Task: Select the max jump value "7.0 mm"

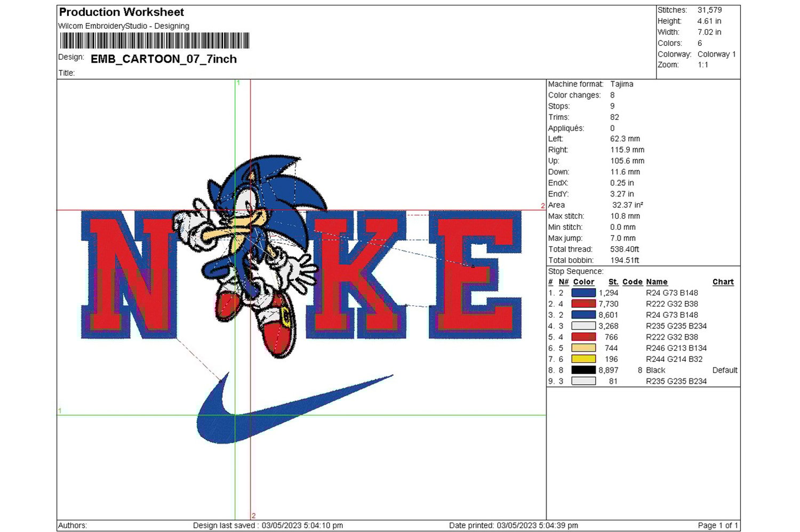Action: (623, 238)
